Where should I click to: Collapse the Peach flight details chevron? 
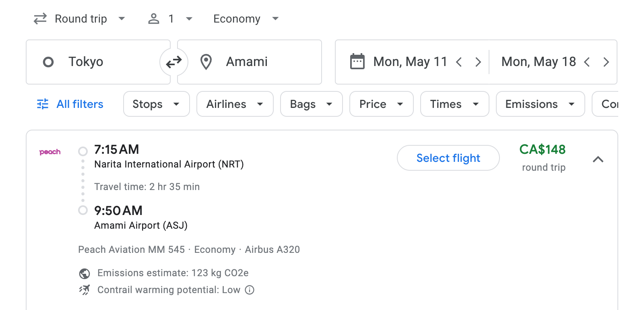click(599, 159)
